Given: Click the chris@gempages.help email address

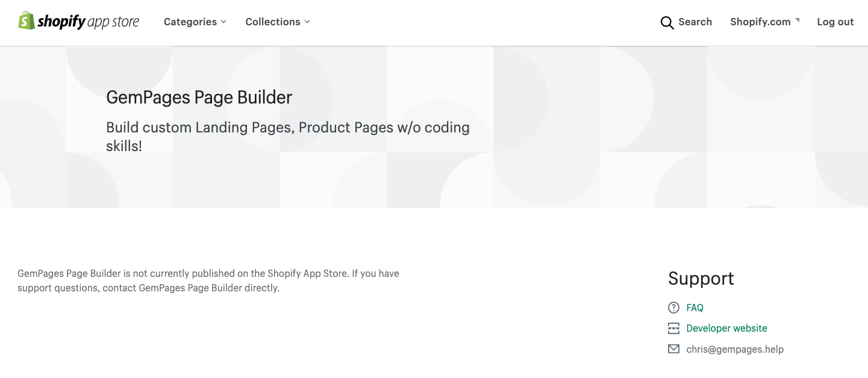Looking at the screenshot, I should pyautogui.click(x=735, y=349).
